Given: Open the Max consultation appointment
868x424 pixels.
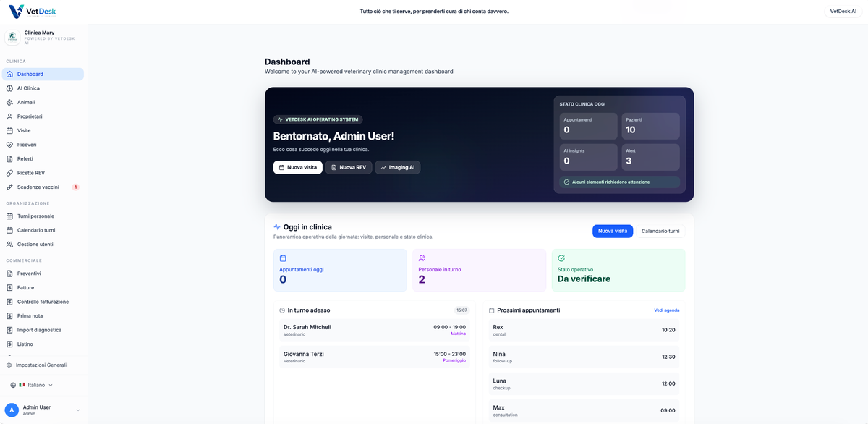Looking at the screenshot, I should (584, 410).
